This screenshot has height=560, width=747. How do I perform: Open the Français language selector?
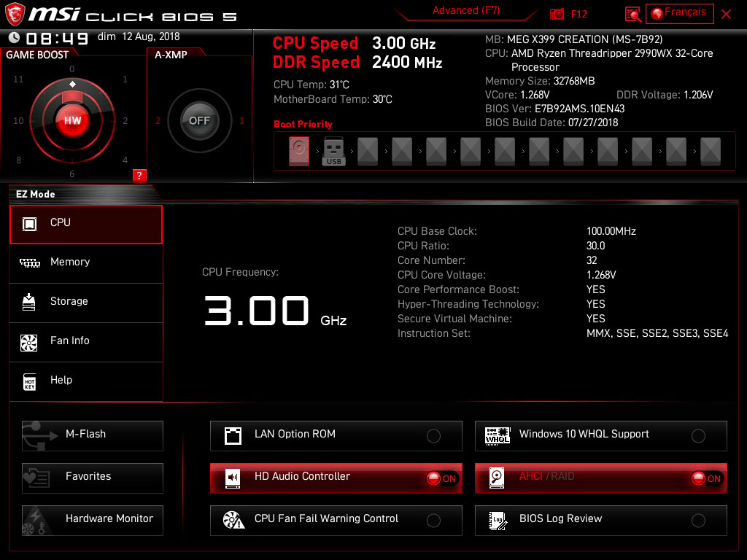coord(679,13)
